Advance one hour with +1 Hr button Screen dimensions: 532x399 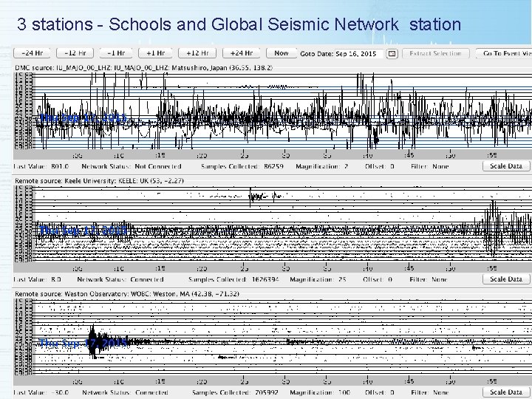[155, 53]
